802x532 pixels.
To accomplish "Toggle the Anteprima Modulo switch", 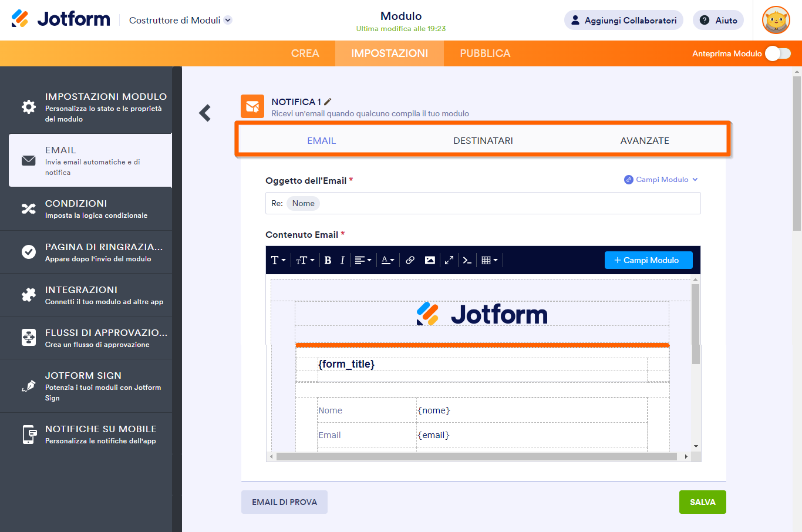I will pos(778,53).
